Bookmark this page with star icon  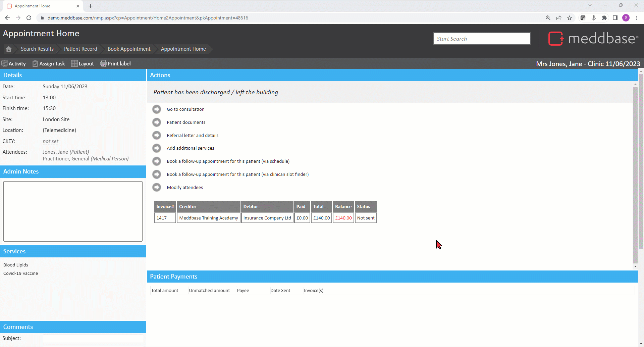click(x=570, y=18)
